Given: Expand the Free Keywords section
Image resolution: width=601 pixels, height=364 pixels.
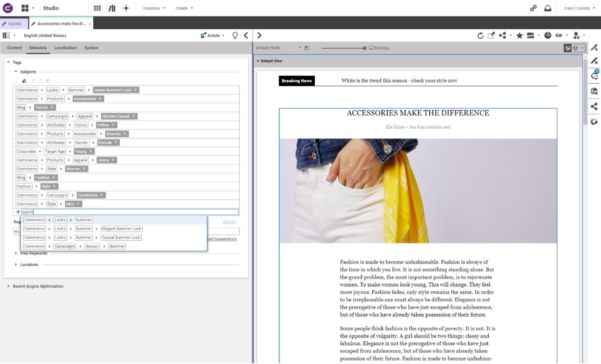Looking at the screenshot, I should (16, 253).
